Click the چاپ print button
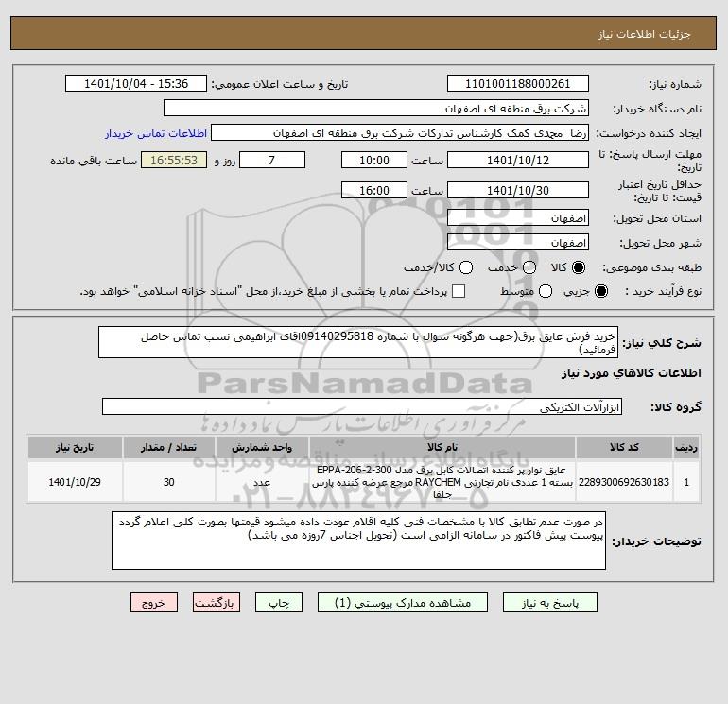 (279, 603)
